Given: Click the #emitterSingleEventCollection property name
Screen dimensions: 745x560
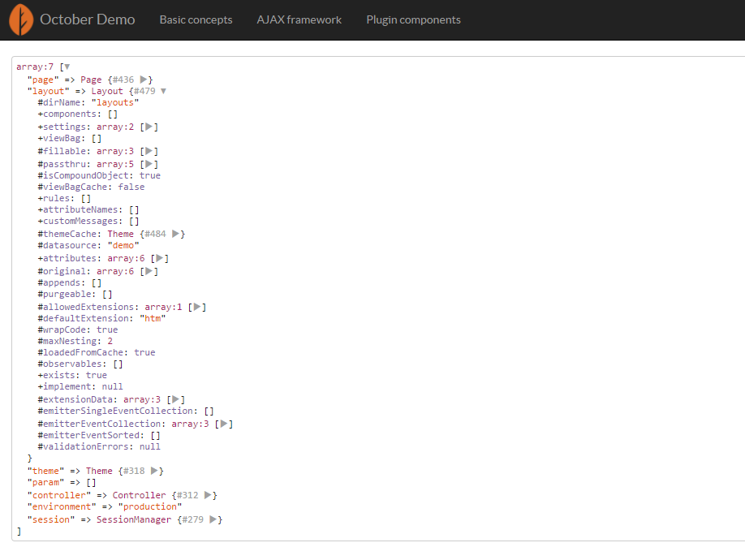Looking at the screenshot, I should click(118, 411).
